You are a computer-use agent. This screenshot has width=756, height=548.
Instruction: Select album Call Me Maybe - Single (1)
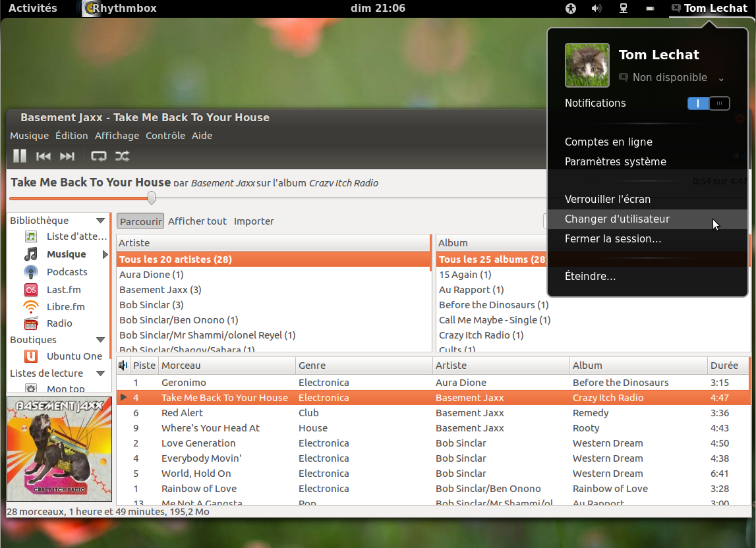pyautogui.click(x=494, y=320)
